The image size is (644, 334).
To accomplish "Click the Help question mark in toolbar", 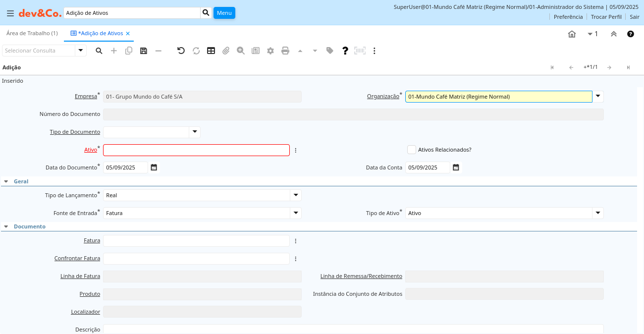I will (345, 51).
